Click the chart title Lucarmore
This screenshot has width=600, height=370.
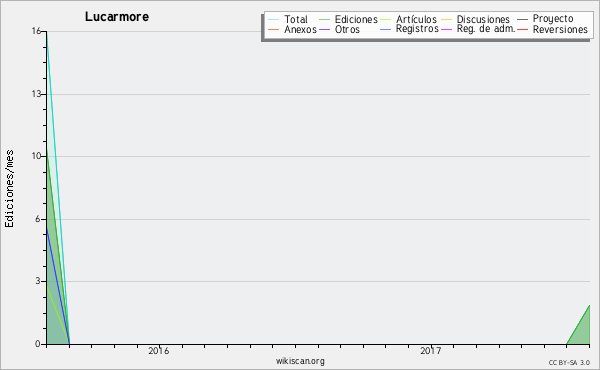[117, 17]
